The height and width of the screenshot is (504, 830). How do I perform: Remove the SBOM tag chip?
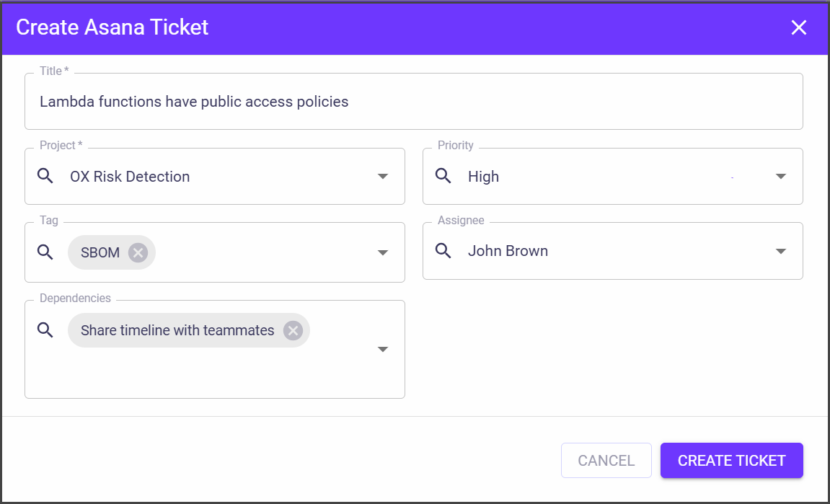138,252
